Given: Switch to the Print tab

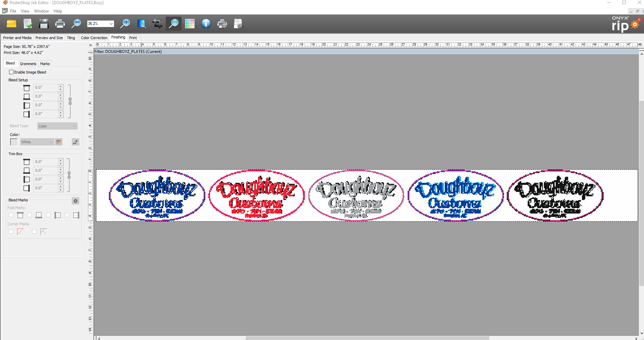Looking at the screenshot, I should [x=133, y=38].
